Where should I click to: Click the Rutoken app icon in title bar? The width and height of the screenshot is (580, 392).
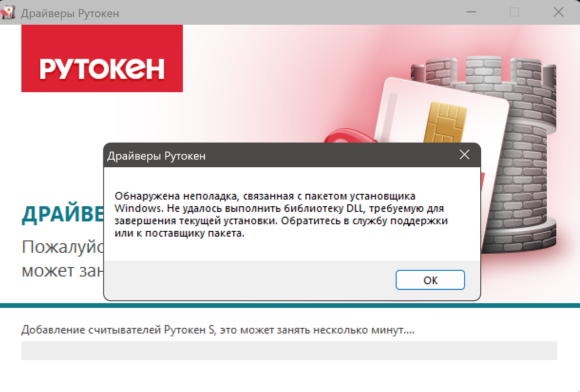click(10, 12)
